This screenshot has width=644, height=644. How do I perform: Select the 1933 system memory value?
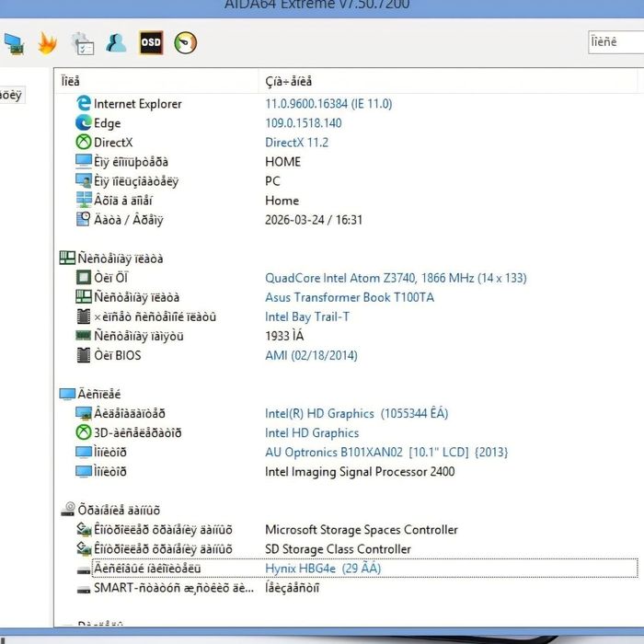(x=284, y=336)
